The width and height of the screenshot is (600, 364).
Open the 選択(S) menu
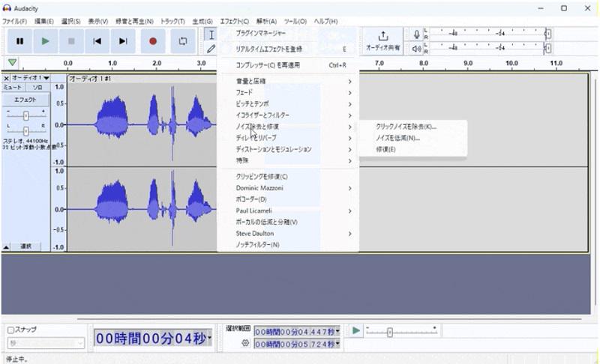click(70, 22)
